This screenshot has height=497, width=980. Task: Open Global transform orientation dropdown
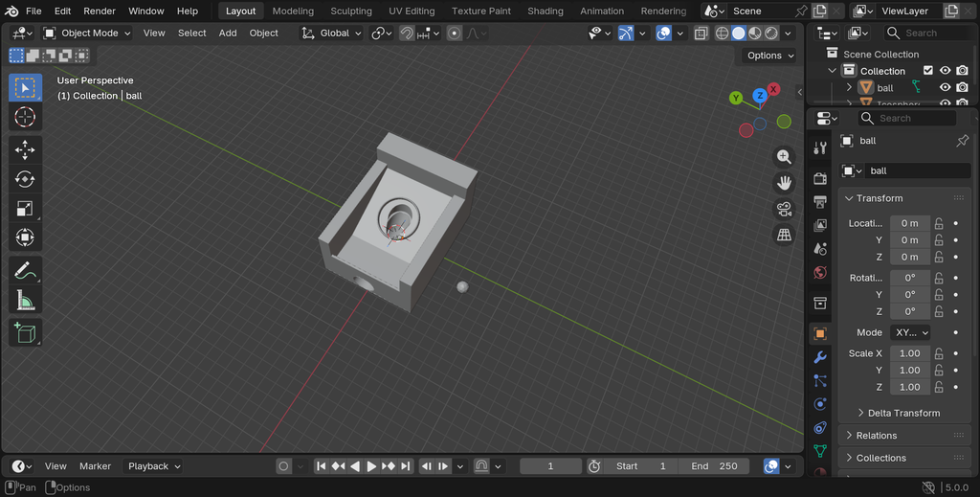click(331, 34)
